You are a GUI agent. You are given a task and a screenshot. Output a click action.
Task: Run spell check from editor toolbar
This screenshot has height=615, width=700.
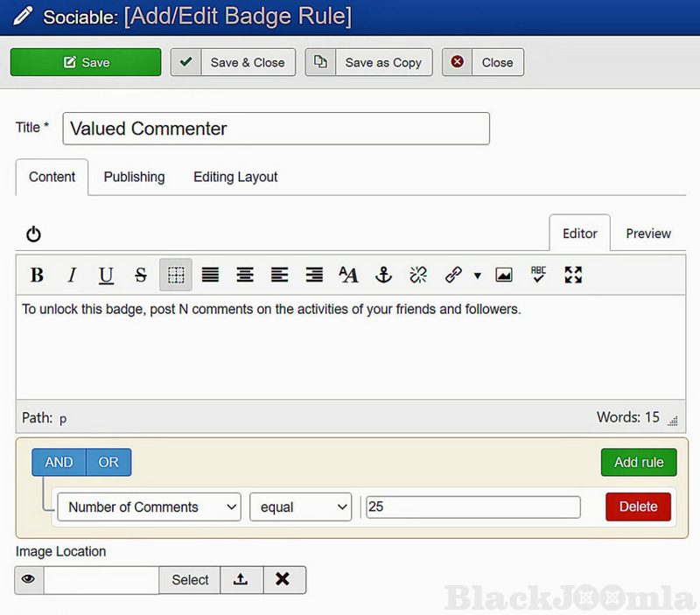[x=538, y=276]
